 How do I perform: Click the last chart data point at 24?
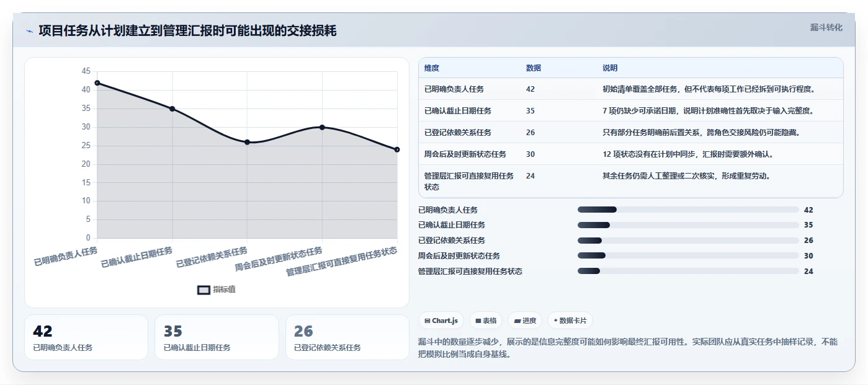397,149
